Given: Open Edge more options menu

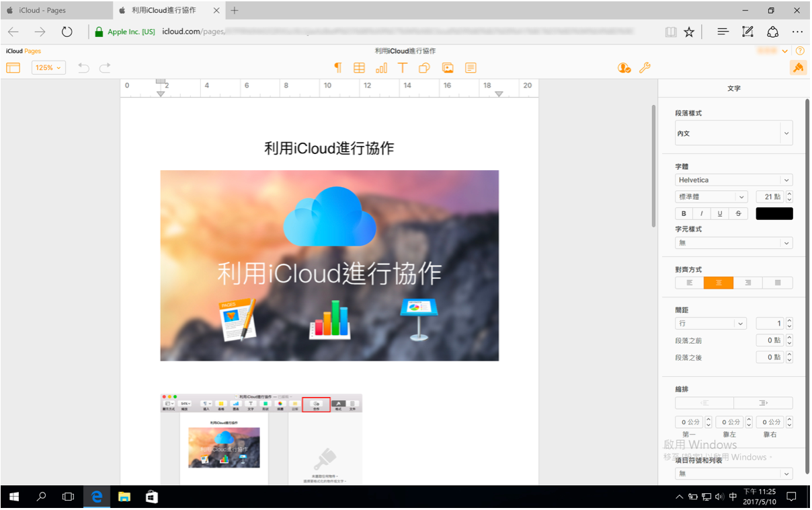Looking at the screenshot, I should pyautogui.click(x=797, y=32).
